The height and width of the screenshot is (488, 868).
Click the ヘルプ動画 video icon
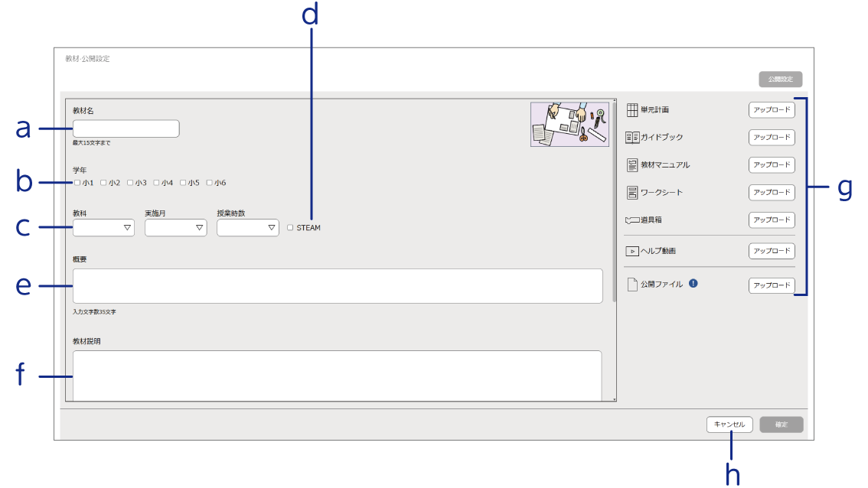pos(631,251)
